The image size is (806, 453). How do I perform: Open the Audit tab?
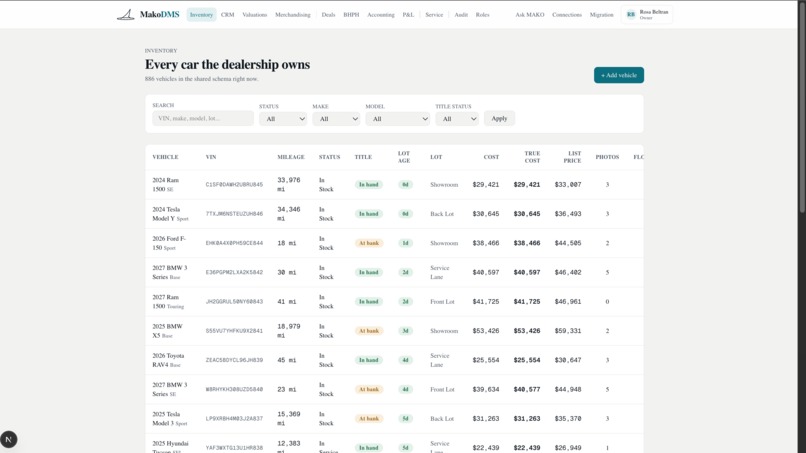[461, 15]
